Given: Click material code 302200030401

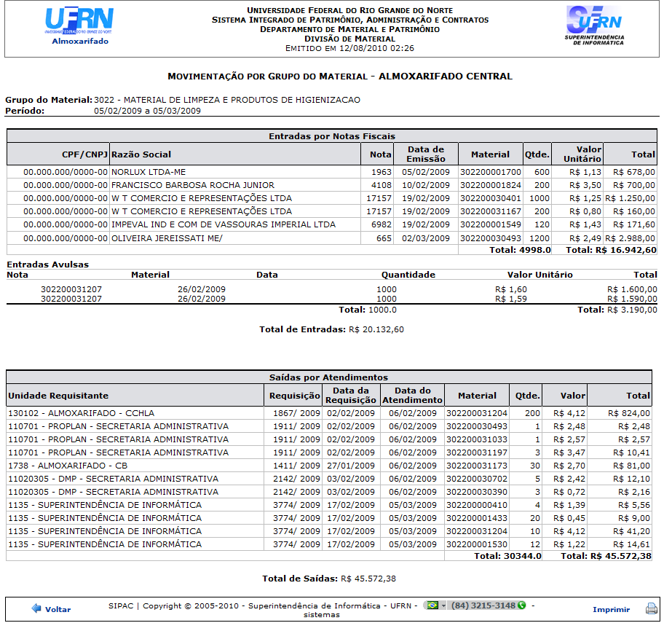Looking at the screenshot, I should coord(491,198).
